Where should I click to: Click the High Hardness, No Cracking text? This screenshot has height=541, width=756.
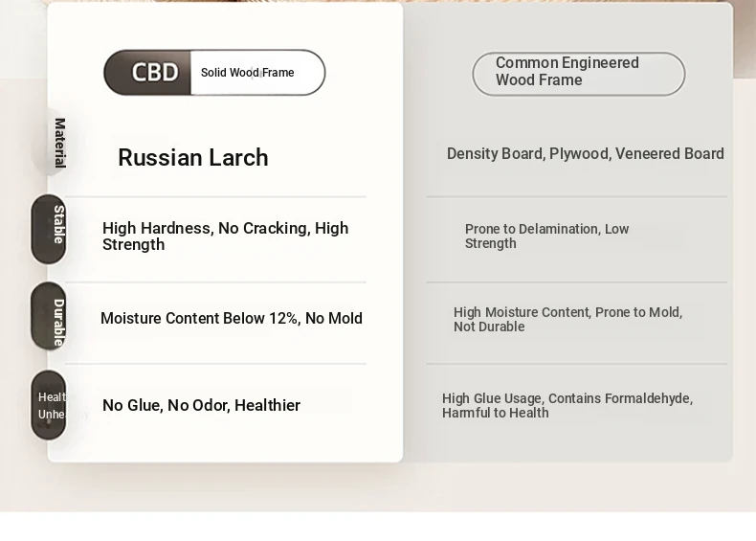click(225, 236)
